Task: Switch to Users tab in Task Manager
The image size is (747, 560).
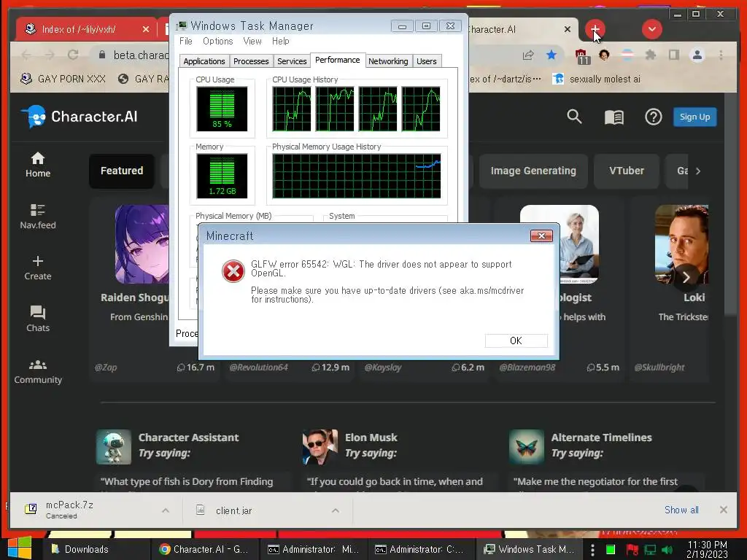Action: click(x=426, y=61)
